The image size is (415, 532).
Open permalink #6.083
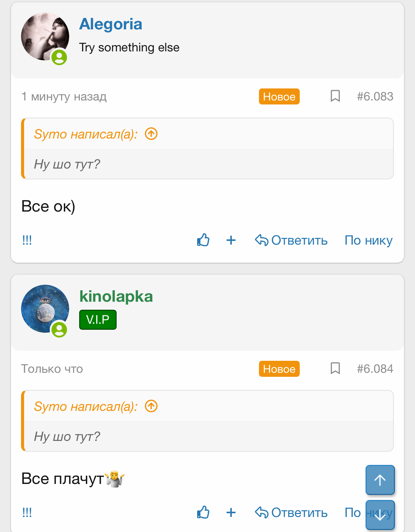tap(375, 96)
